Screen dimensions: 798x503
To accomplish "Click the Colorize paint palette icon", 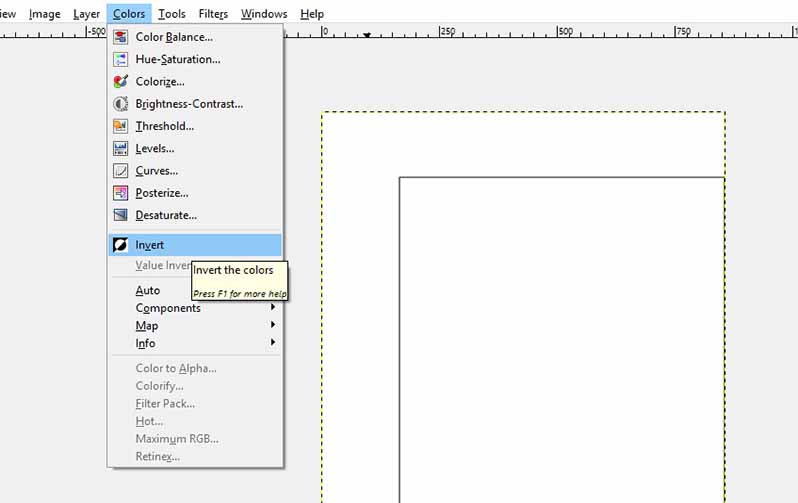I will tap(121, 81).
